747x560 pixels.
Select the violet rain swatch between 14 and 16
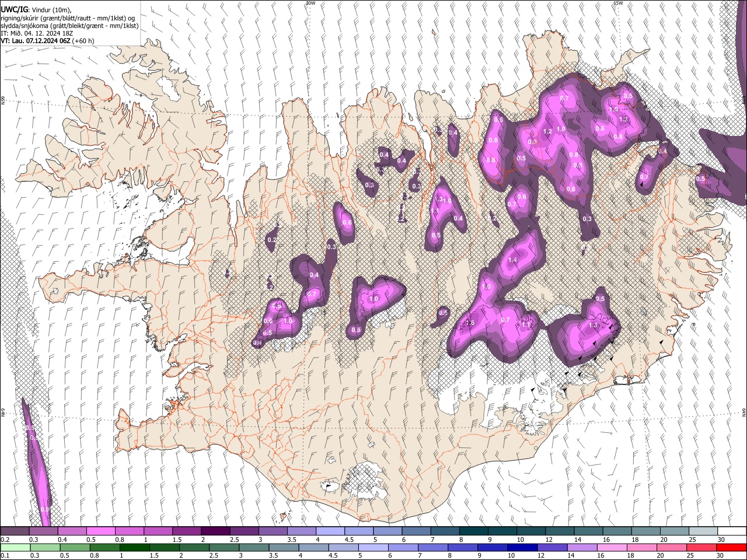[583, 547]
